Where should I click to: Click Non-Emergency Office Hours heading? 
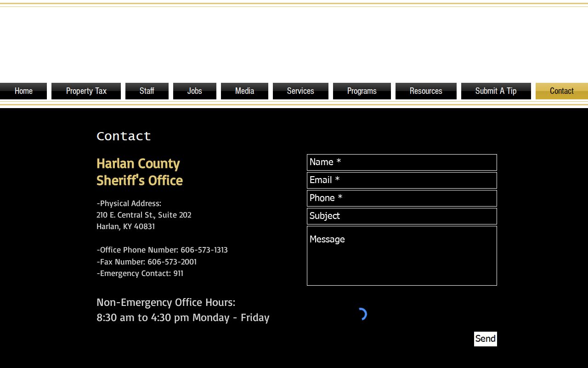[x=166, y=302]
